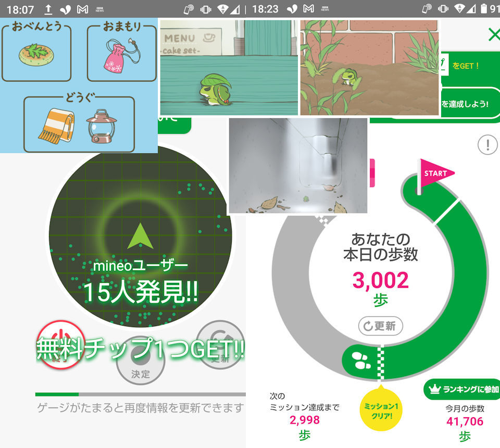Tap the grey 更新 round button on left screen

tap(220, 345)
